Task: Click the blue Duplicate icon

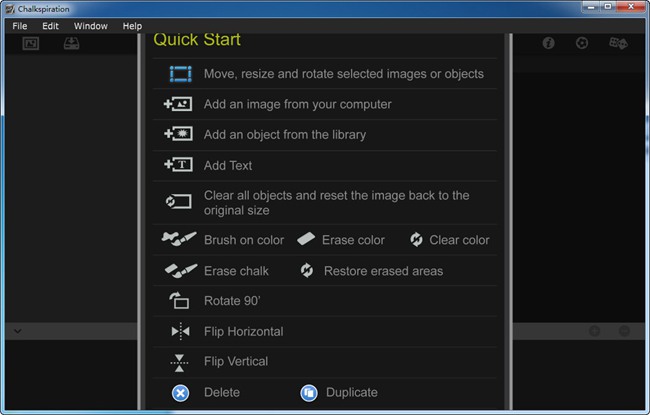Action: (x=309, y=392)
